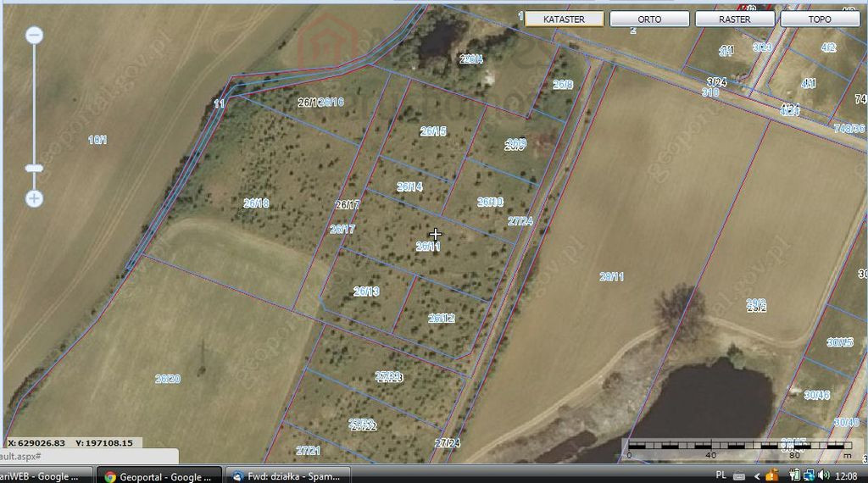Select the TOPO layer button
The width and height of the screenshot is (868, 483).
coord(820,19)
